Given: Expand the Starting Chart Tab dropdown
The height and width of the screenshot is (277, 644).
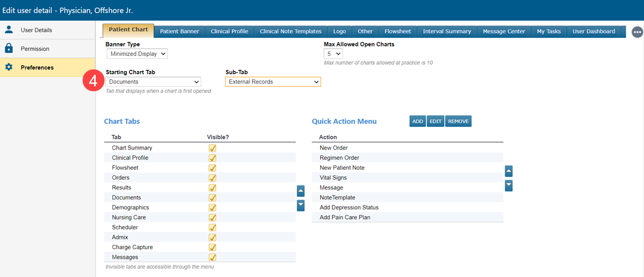Looking at the screenshot, I should click(x=154, y=82).
